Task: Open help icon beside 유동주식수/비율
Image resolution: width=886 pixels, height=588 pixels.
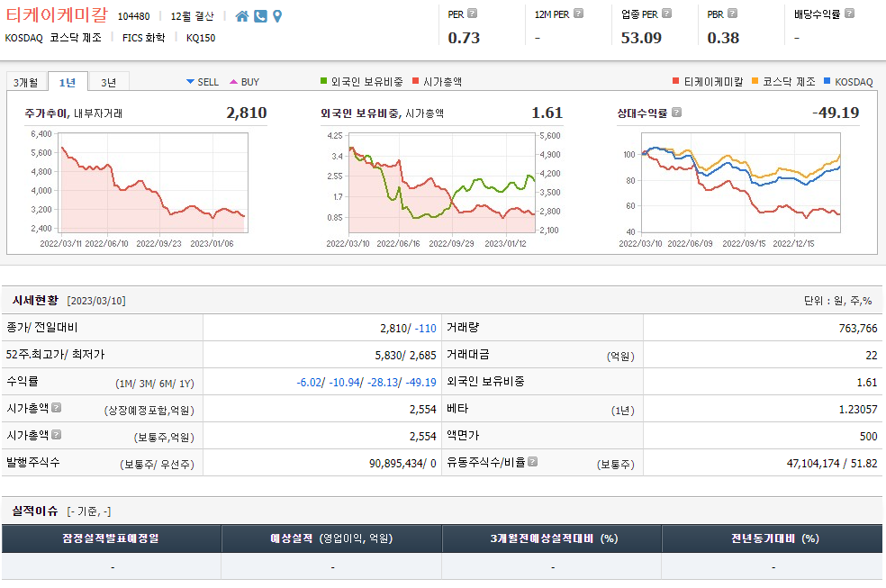Action: 532,461
